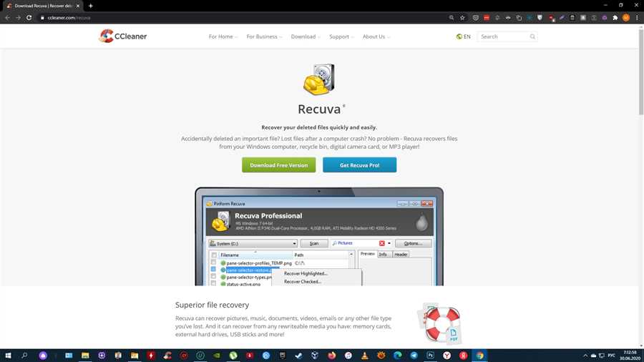
Task: Go back using browser back arrow
Action: [x=7, y=18]
